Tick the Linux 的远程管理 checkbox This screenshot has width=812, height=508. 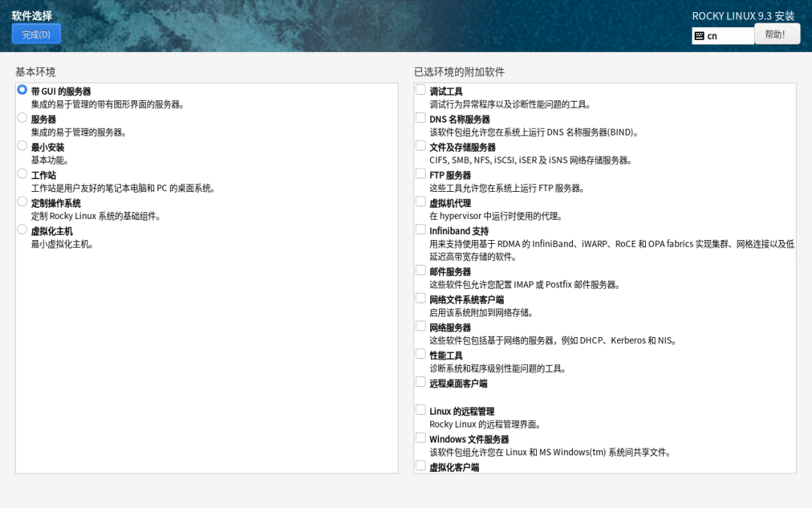pyautogui.click(x=420, y=410)
